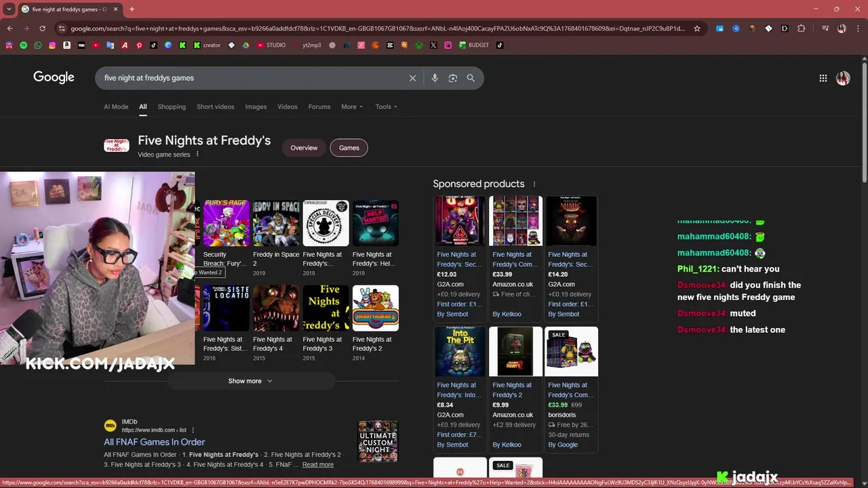The height and width of the screenshot is (488, 868).
Task: Open the Instagram bookmark
Action: coord(52,45)
